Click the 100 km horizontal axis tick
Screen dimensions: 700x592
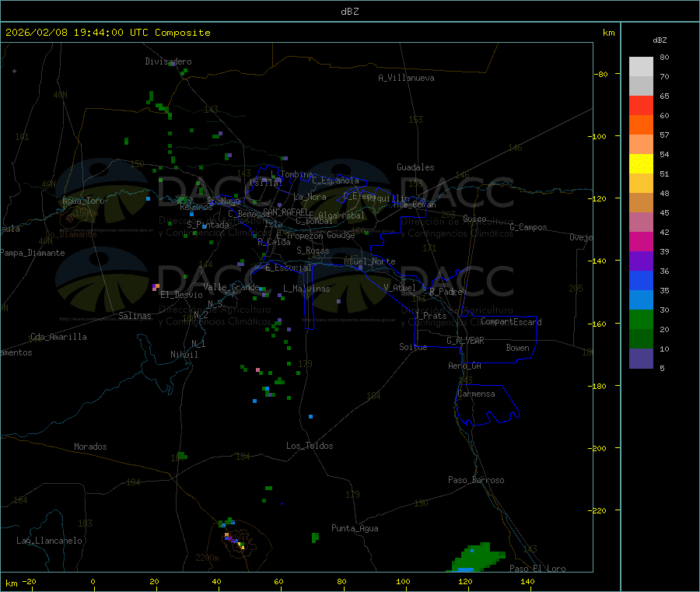pos(403,581)
